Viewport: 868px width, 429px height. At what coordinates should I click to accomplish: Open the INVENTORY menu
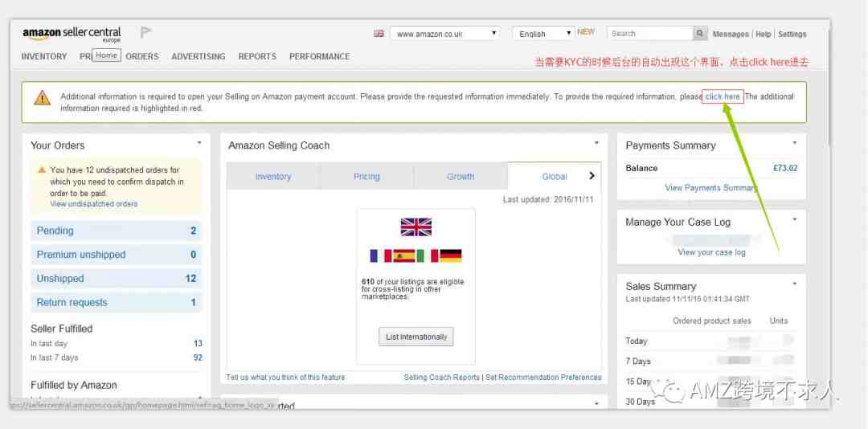coord(43,56)
